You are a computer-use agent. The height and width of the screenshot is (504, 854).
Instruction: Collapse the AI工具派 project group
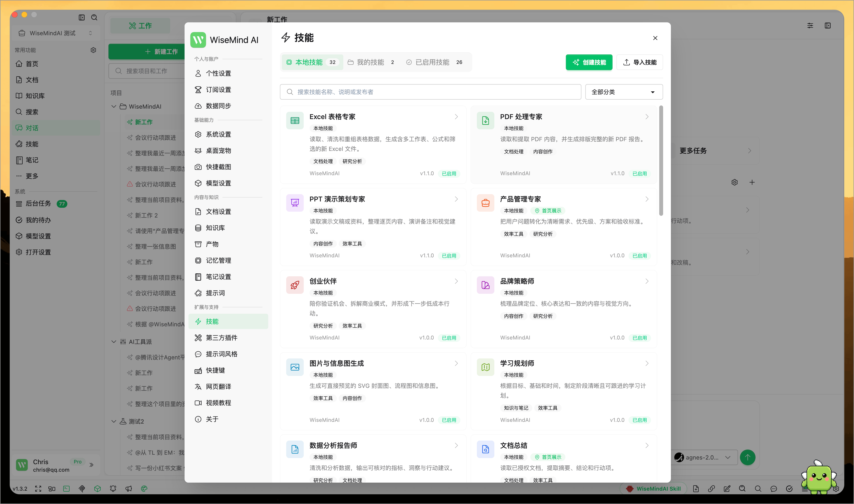coord(114,342)
